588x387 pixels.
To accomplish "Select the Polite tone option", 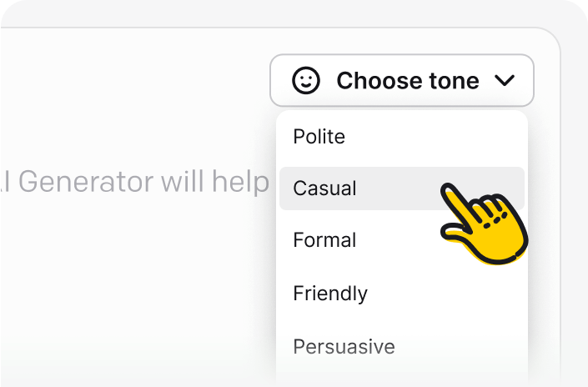I will (x=319, y=137).
